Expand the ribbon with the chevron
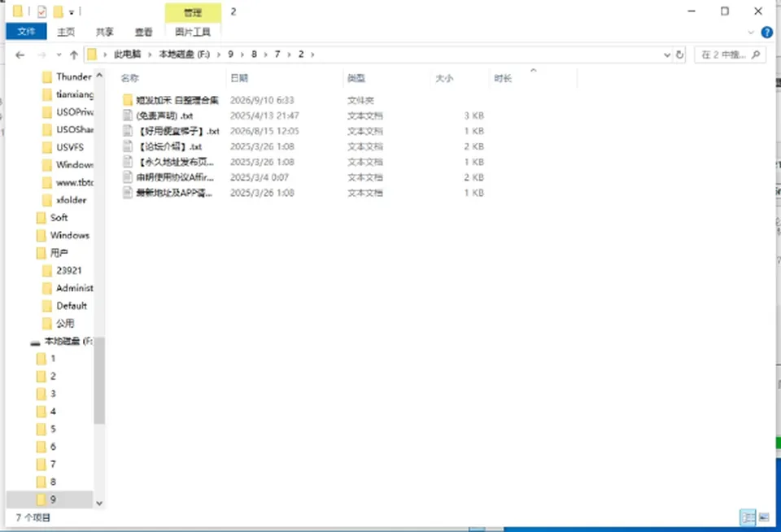This screenshot has height=532, width=781. [751, 33]
